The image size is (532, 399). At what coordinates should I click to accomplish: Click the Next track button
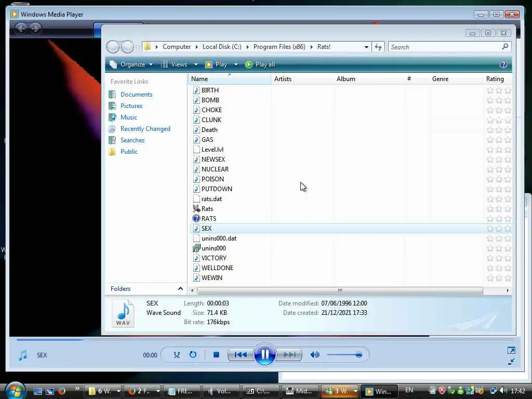[x=289, y=355]
